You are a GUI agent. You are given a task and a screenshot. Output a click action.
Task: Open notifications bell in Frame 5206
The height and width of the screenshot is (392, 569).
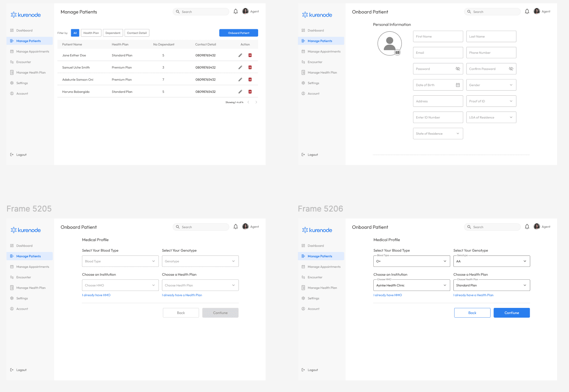pos(527,227)
